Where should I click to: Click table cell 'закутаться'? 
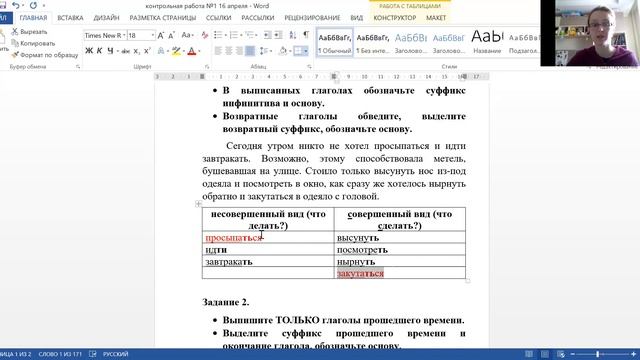400,273
